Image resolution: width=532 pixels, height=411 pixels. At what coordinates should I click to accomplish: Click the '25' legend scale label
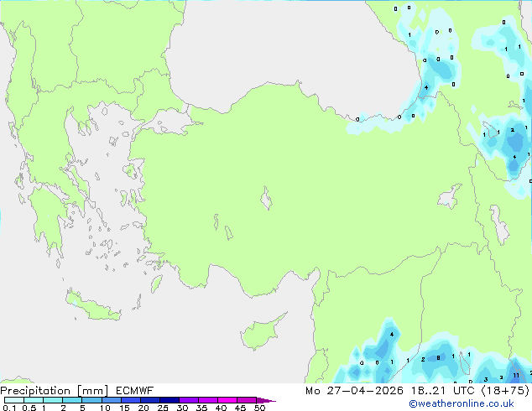pos(163,408)
